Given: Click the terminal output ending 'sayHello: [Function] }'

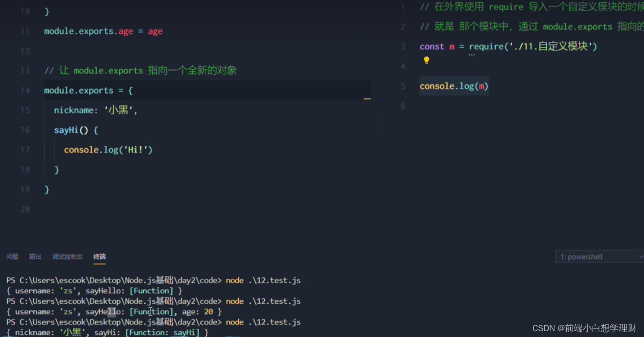Looking at the screenshot, I should [94, 291].
